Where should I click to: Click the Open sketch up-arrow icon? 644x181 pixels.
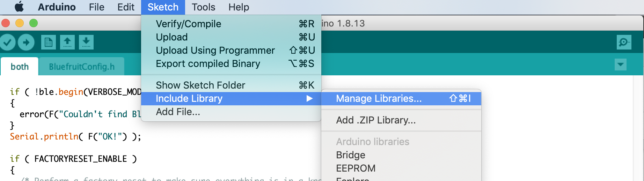pos(67,42)
